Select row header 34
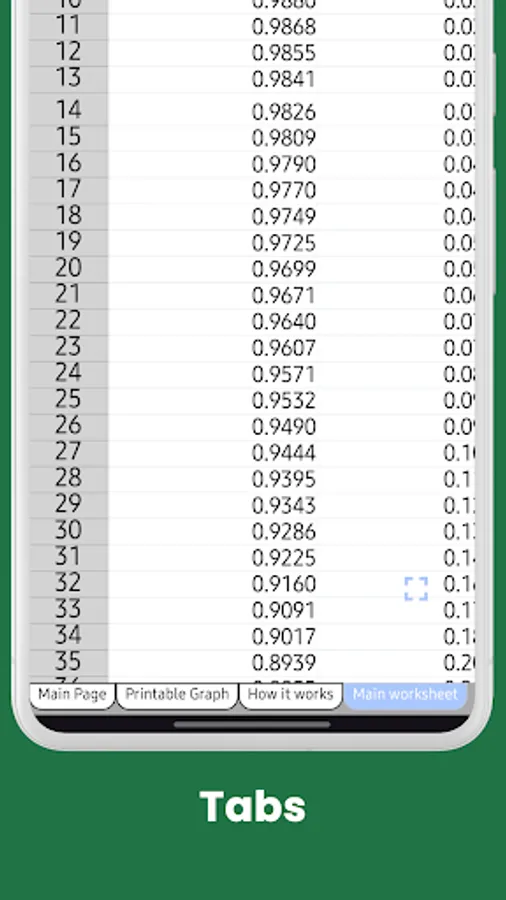Viewport: 506px width, 900px height. tap(68, 637)
